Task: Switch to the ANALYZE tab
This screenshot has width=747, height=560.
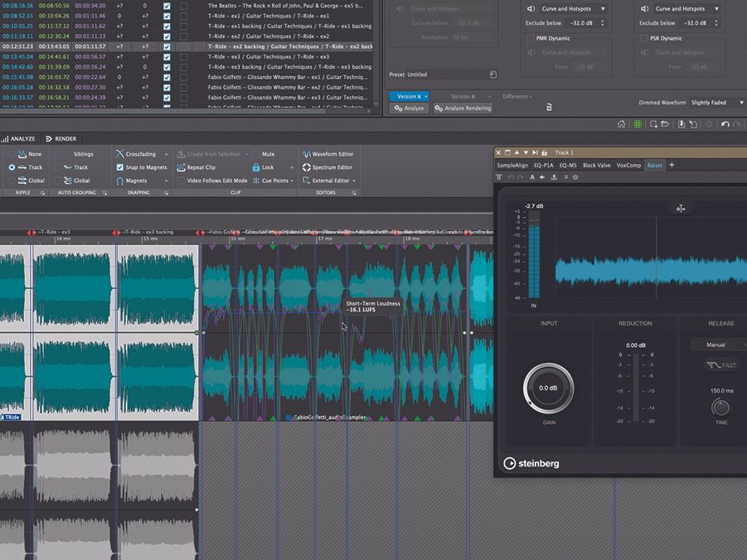Action: pyautogui.click(x=18, y=139)
